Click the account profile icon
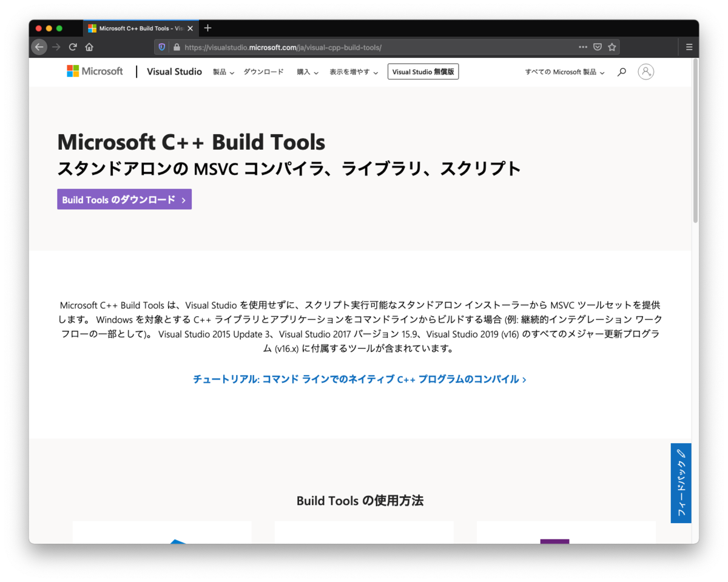Image resolution: width=728 pixels, height=582 pixels. click(x=645, y=72)
